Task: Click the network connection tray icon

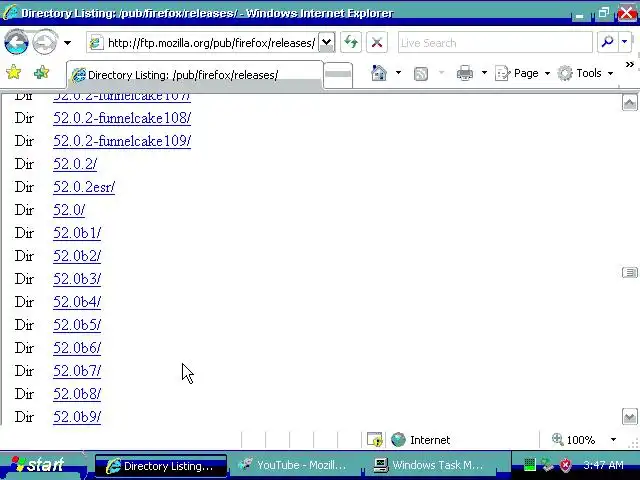Action: [547, 464]
